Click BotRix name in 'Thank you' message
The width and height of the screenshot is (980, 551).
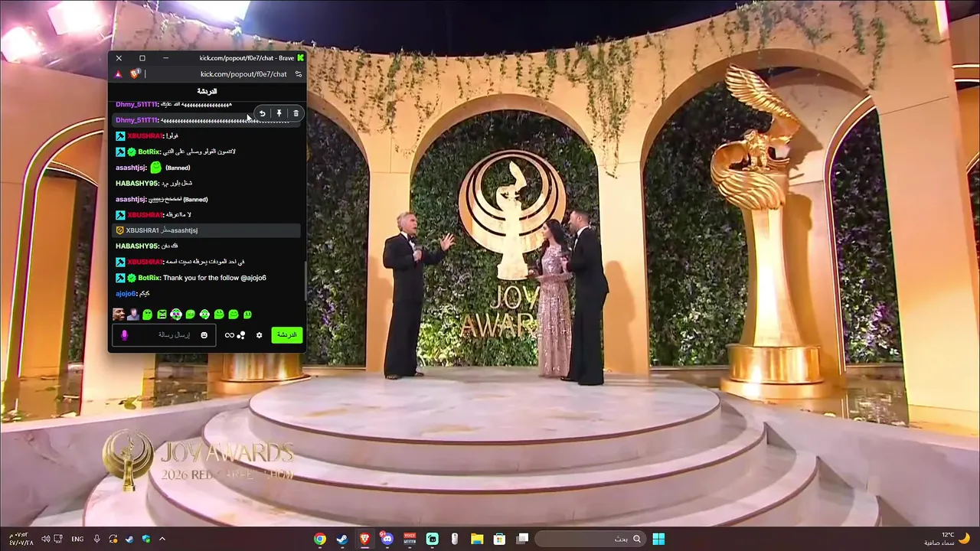149,278
